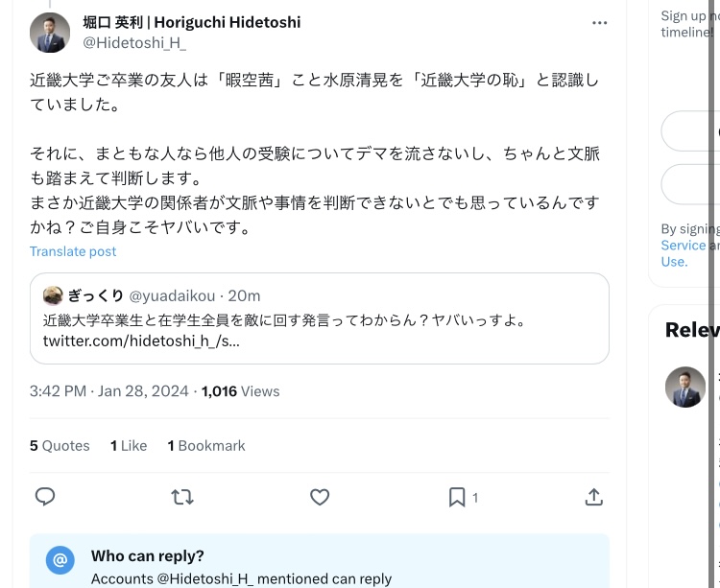Toggle the bookmark icon on post

tap(458, 497)
